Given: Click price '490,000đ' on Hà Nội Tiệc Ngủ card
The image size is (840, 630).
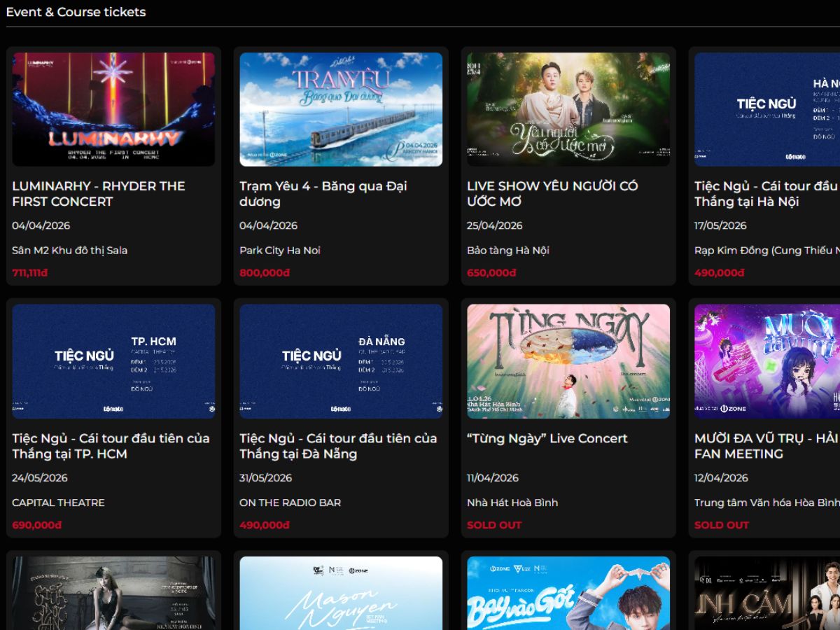Looking at the screenshot, I should tap(720, 273).
